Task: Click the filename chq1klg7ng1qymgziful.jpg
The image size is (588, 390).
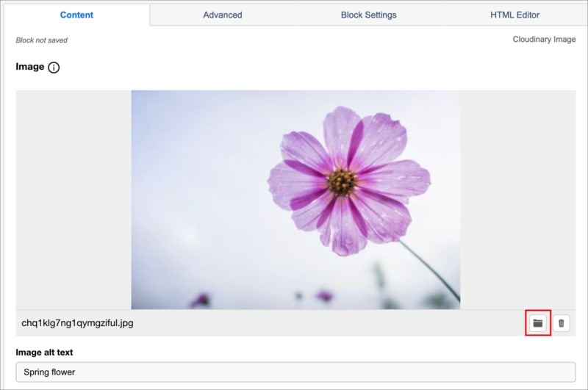Action: point(77,323)
